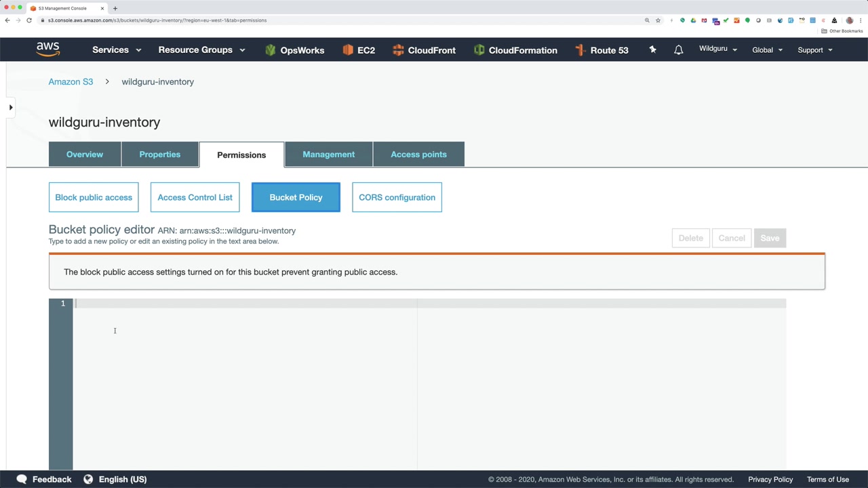Viewport: 868px width, 488px height.
Task: Open the Resource Groups dropdown
Action: 201,50
